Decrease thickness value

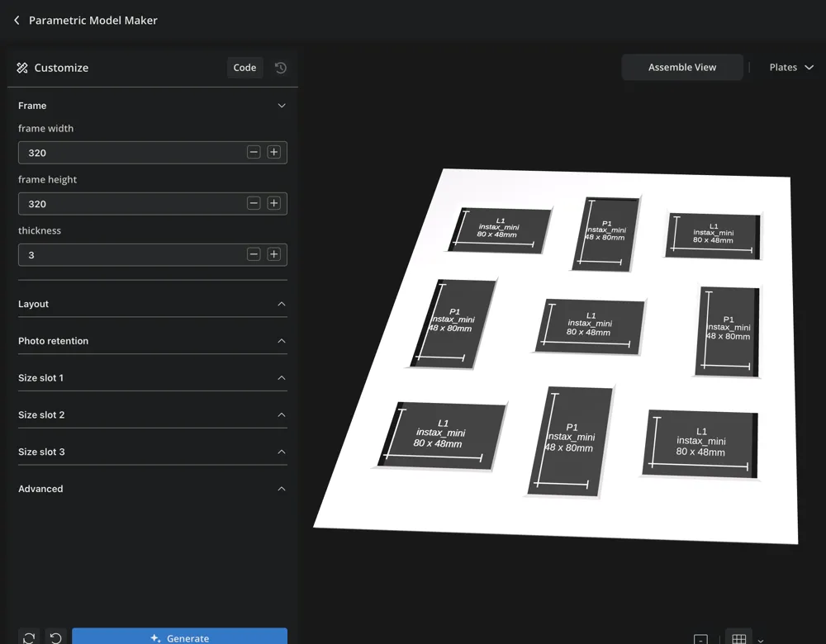(254, 254)
